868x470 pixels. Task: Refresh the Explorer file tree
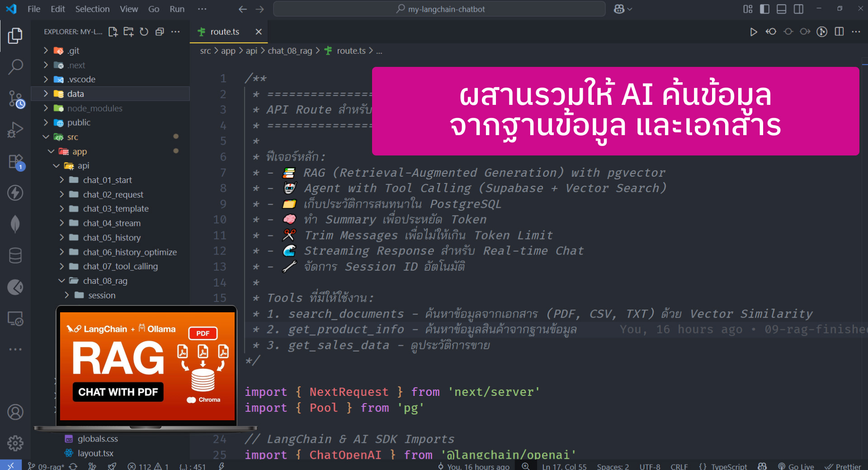coord(144,32)
